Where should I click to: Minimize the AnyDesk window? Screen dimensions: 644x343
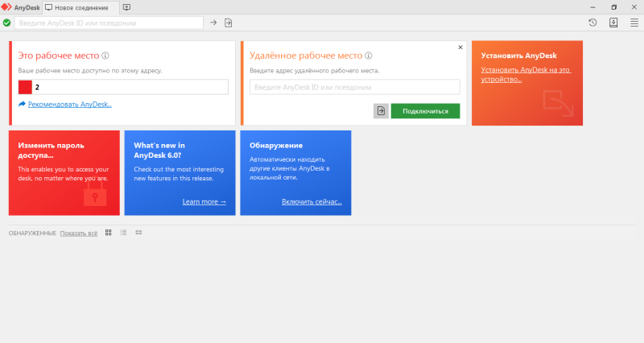tap(592, 7)
